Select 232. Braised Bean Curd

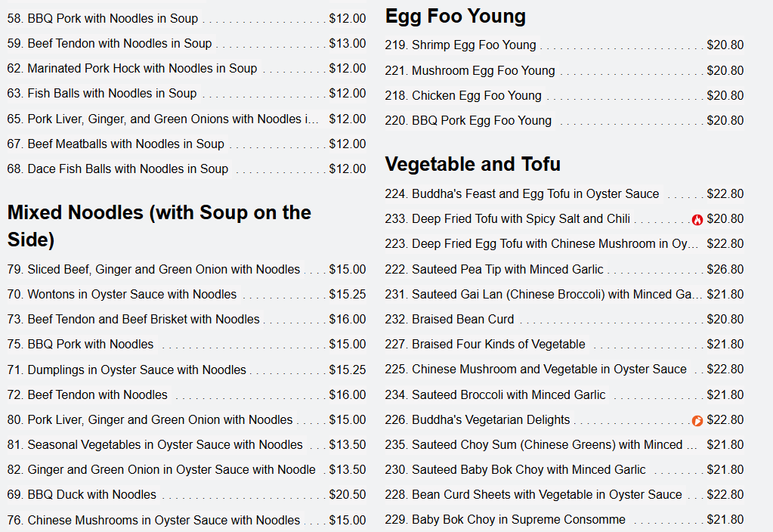point(564,320)
